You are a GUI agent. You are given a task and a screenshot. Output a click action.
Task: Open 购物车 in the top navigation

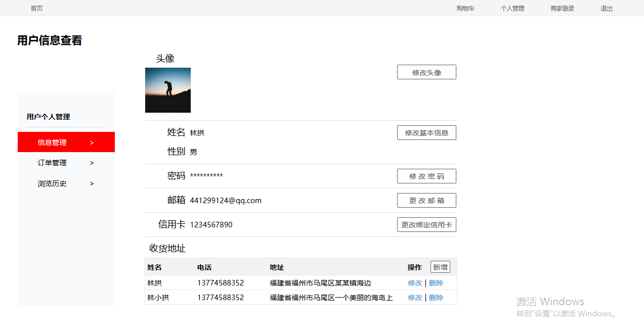(465, 8)
